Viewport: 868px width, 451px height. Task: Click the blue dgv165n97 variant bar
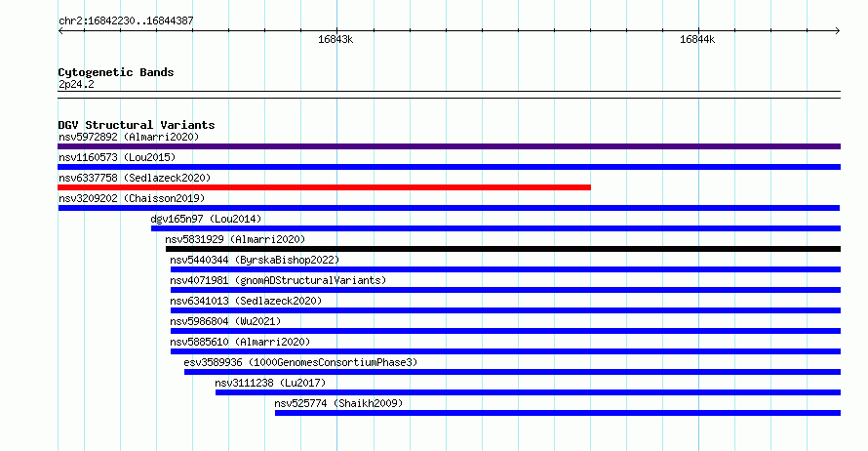[x=496, y=228]
